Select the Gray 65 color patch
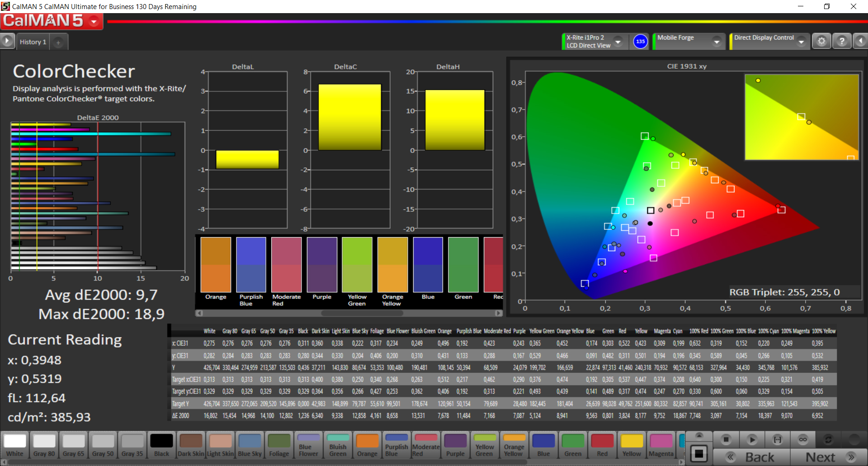Screen dimensions: 868x466 74,445
